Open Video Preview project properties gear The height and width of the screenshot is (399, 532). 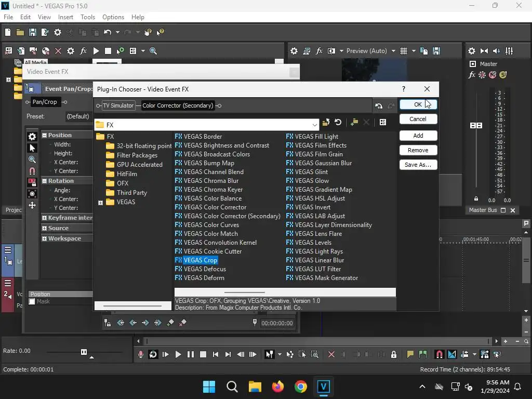294,51
